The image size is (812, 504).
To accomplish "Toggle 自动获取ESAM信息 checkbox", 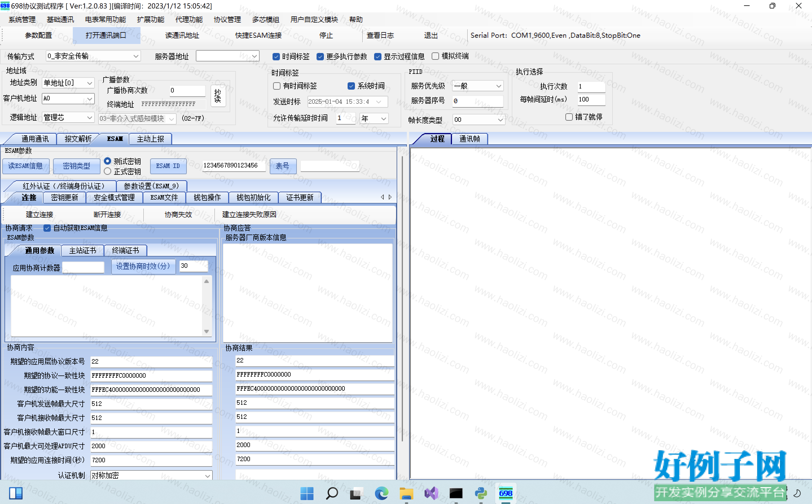I will point(47,228).
